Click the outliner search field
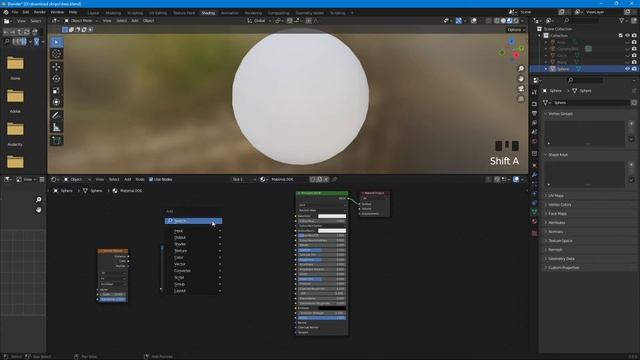The image size is (640, 360). click(x=582, y=20)
